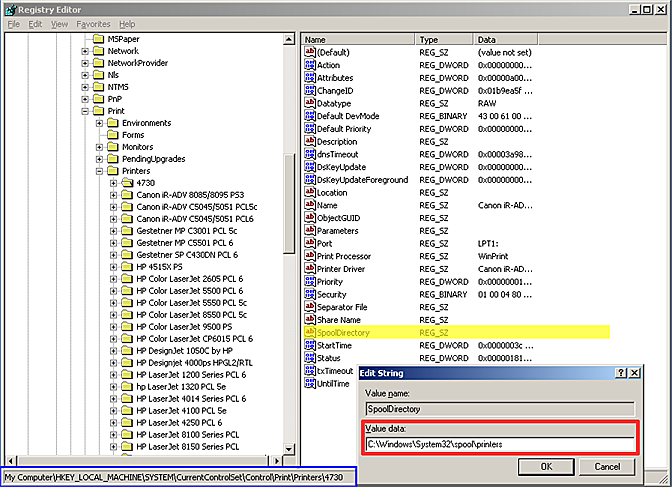Collapse the Printers key
Viewport: 672px width, 487px height.
[99, 171]
